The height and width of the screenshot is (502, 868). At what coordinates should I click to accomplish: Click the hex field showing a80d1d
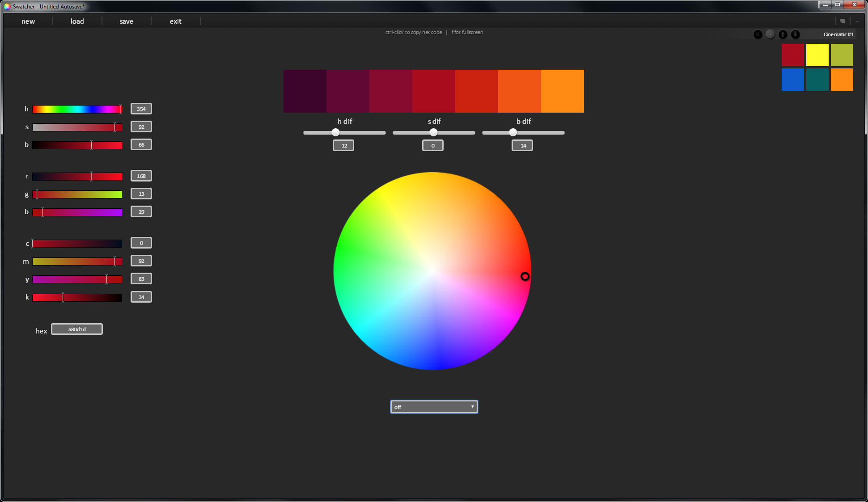pos(76,329)
